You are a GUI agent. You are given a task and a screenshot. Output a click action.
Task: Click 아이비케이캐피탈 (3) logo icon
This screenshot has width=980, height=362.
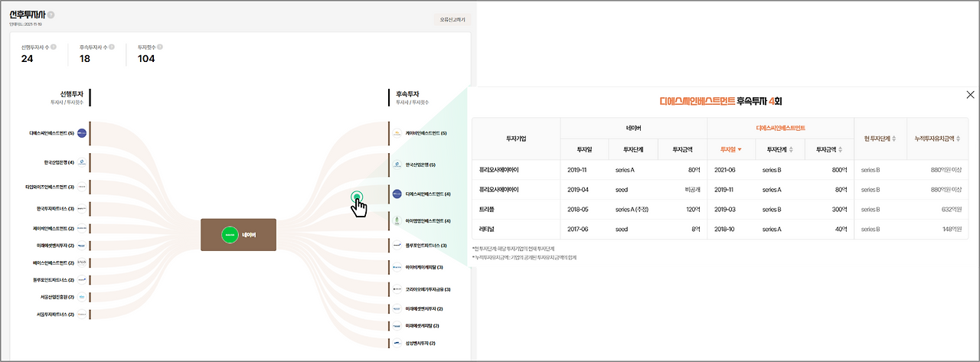click(397, 268)
